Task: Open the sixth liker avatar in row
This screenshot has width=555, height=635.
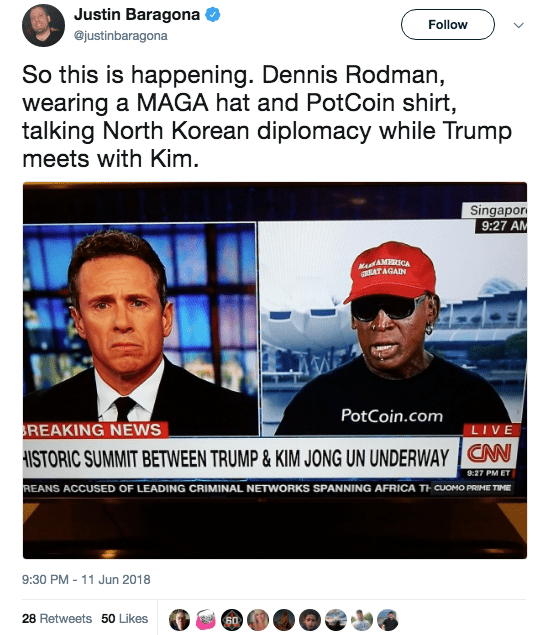Action: pyautogui.click(x=310, y=620)
